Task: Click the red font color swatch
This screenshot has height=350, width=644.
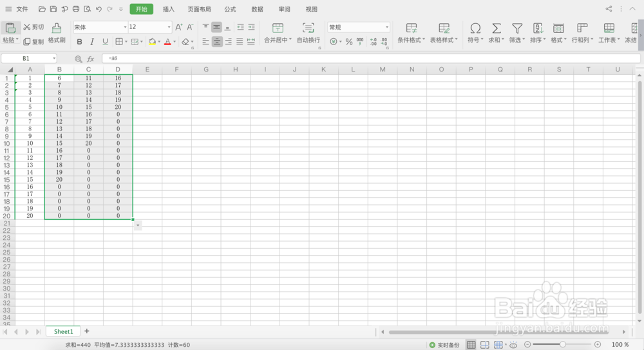Action: tap(167, 41)
